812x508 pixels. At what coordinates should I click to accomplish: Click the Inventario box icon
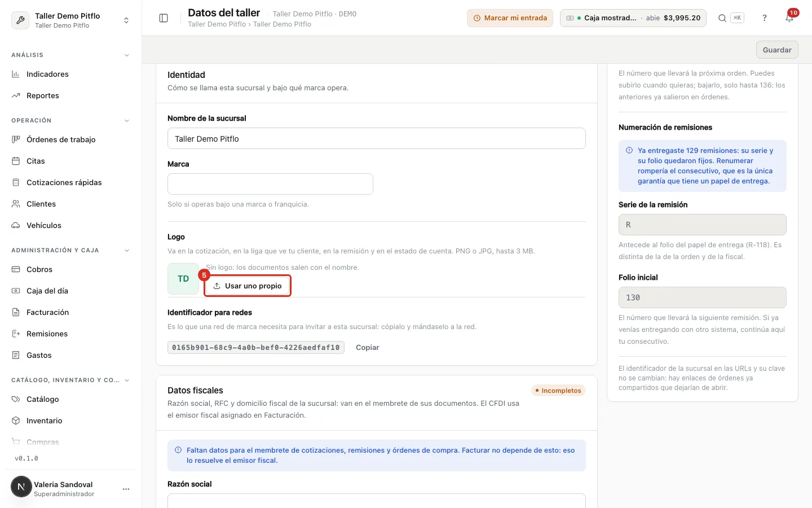point(16,421)
